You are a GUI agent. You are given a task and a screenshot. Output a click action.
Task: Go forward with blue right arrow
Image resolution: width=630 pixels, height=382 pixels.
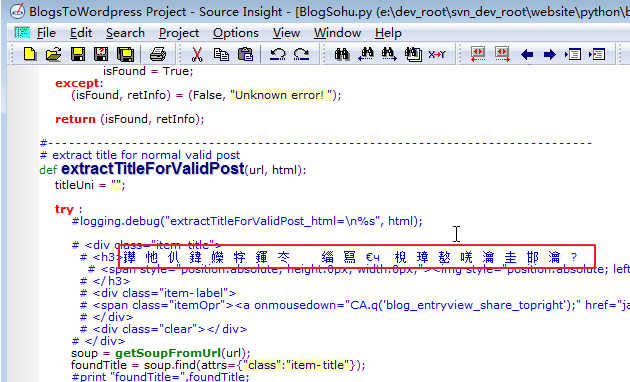(549, 54)
